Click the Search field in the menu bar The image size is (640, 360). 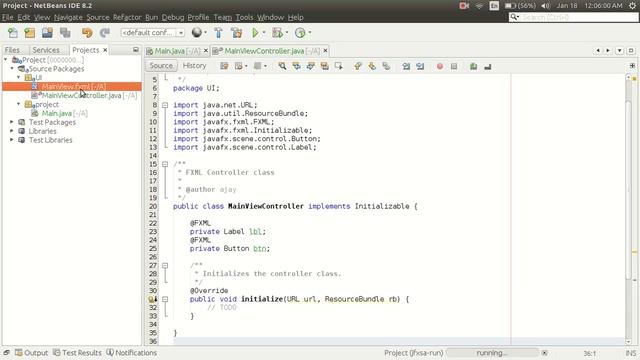(x=573, y=17)
